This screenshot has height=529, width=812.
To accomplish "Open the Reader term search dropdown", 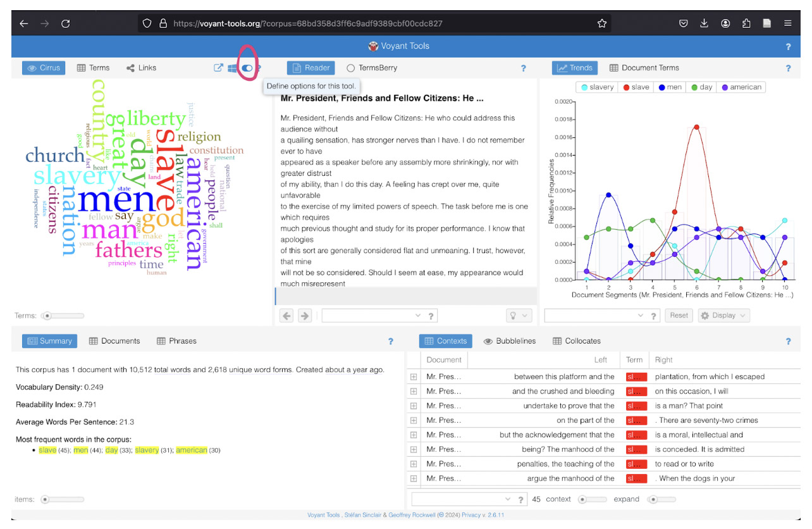I will [x=417, y=316].
